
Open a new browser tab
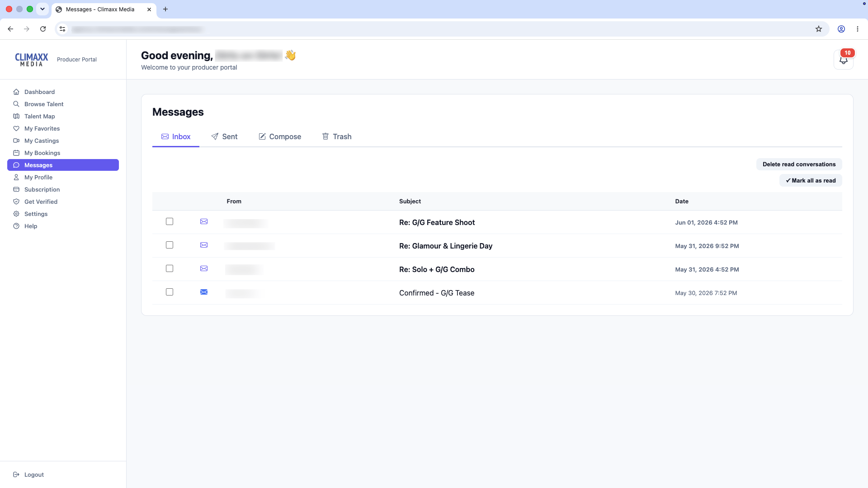165,9
